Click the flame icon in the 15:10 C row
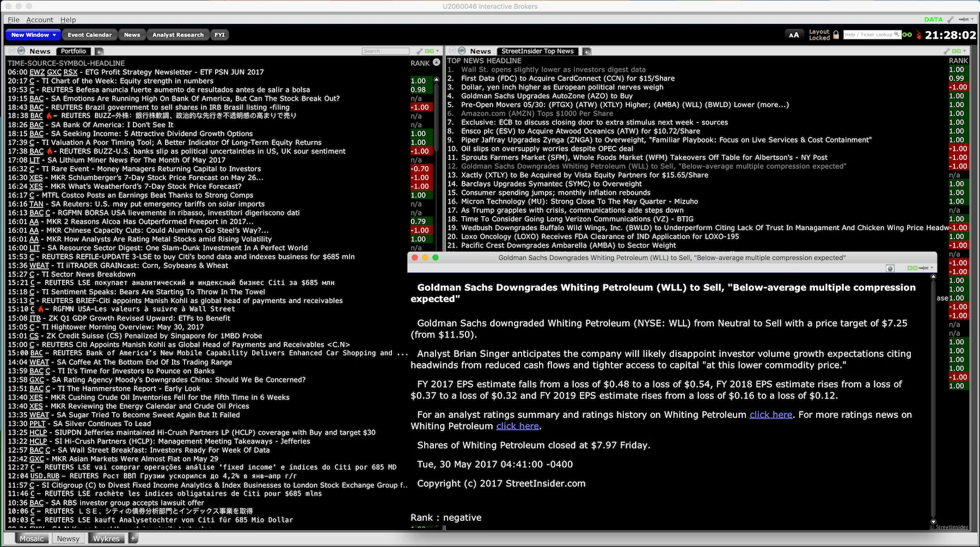This screenshot has width=980, height=547. tap(41, 309)
